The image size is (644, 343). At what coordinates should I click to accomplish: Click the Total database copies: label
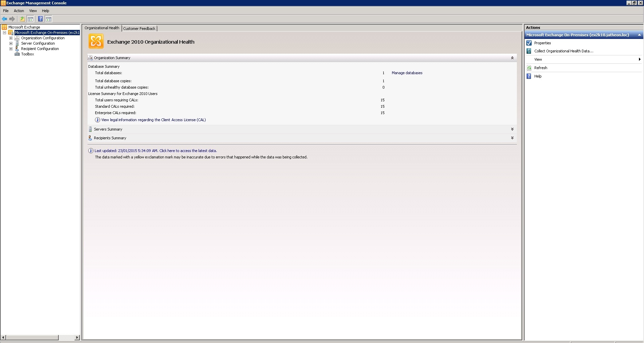tap(113, 81)
